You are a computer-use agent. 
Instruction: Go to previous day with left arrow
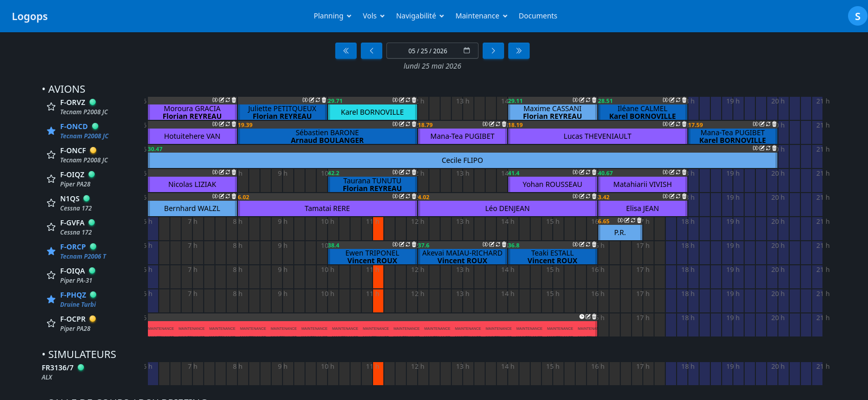tap(372, 51)
